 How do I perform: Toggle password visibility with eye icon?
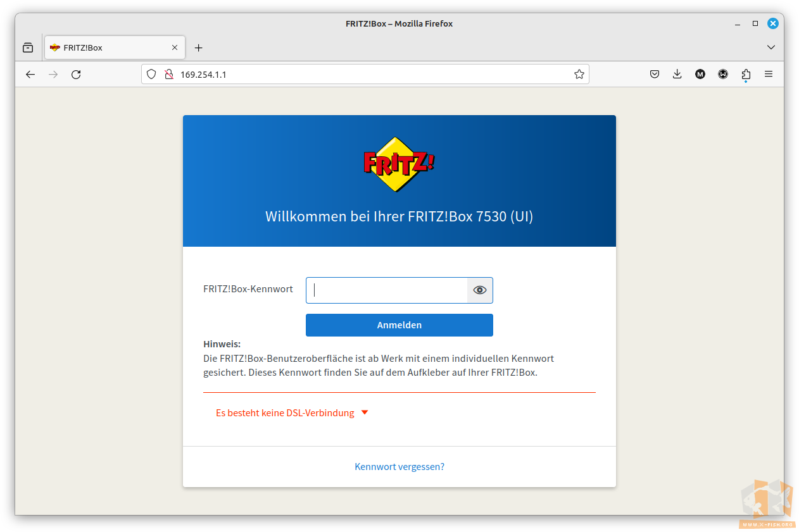coord(480,290)
